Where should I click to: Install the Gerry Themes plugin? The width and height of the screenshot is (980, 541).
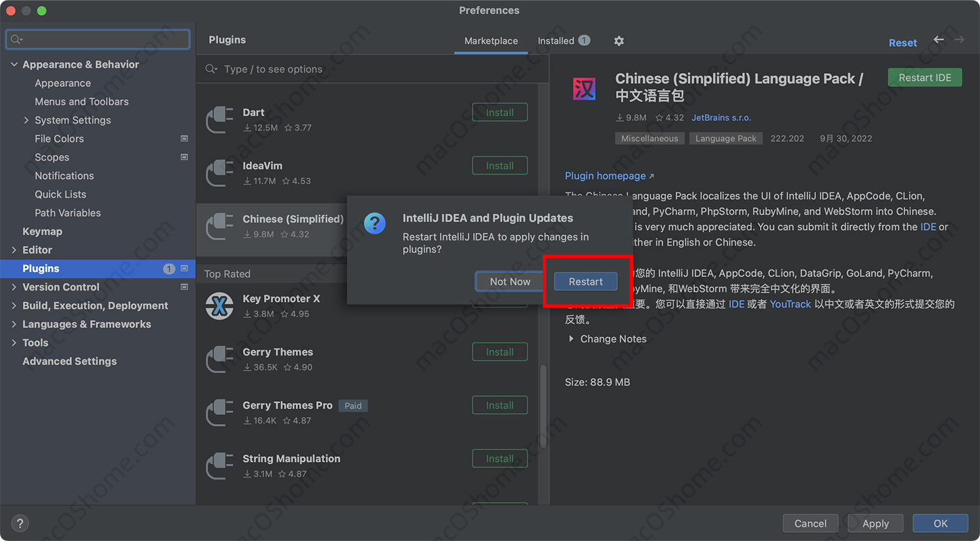pyautogui.click(x=500, y=352)
